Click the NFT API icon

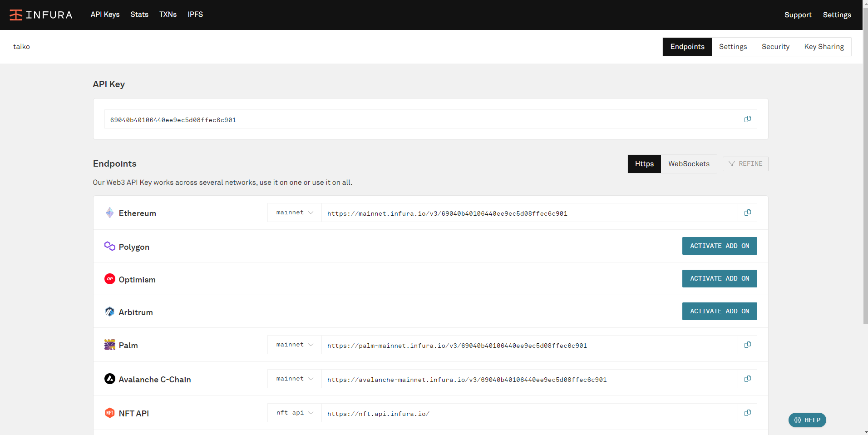[x=110, y=413]
